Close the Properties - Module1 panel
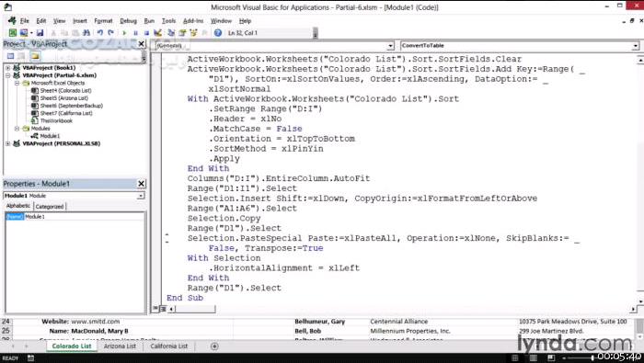Viewport: 644px width, 363px height. tap(141, 184)
